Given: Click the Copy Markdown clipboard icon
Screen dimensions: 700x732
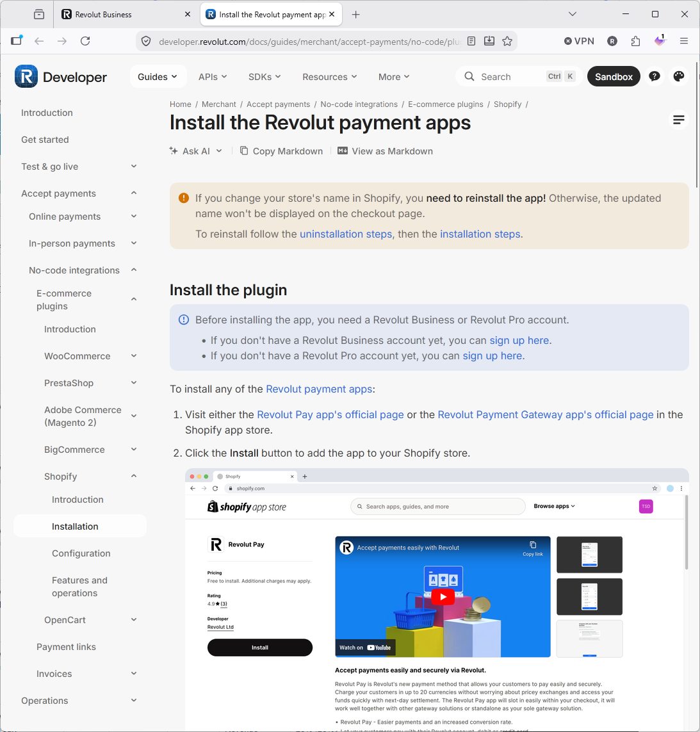Looking at the screenshot, I should [x=244, y=150].
